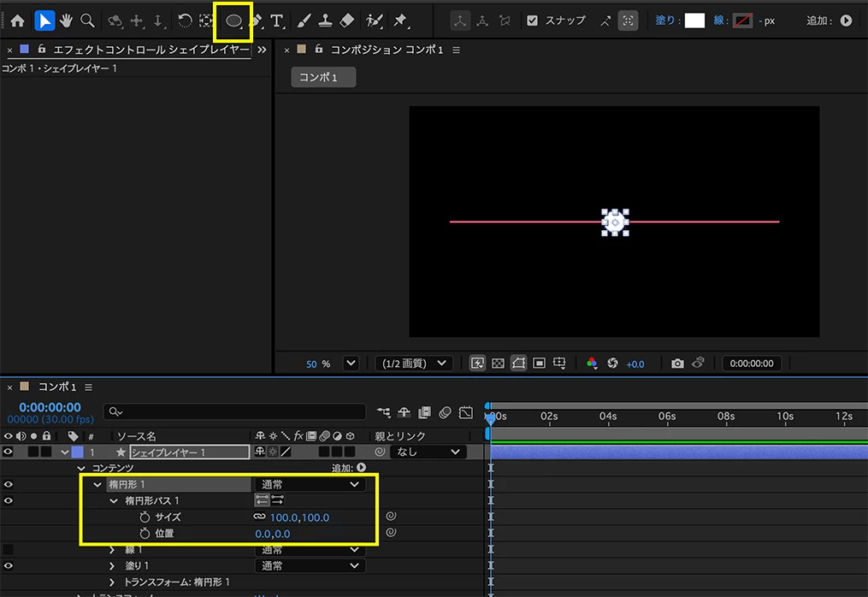Select the Selection arrow tool
The width and height of the screenshot is (868, 597).
click(44, 21)
